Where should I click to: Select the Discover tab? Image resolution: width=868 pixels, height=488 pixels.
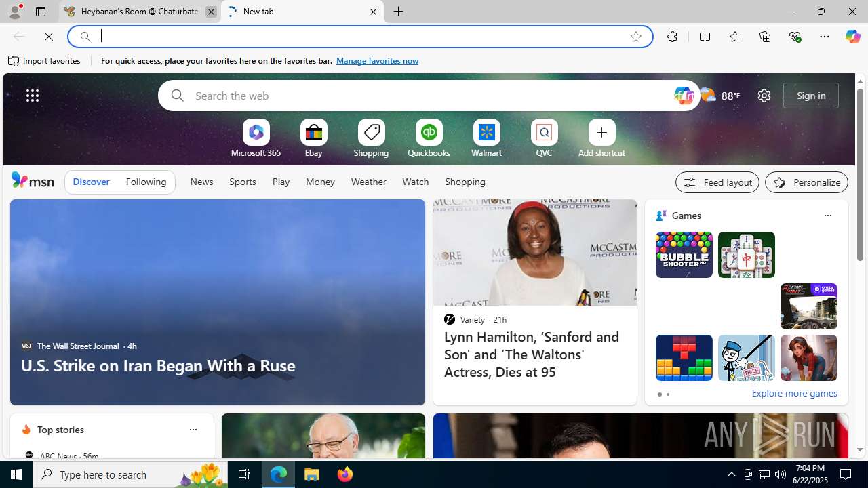point(91,182)
